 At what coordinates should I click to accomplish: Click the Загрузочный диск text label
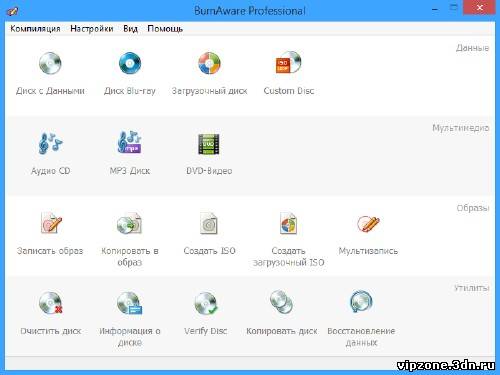(209, 91)
